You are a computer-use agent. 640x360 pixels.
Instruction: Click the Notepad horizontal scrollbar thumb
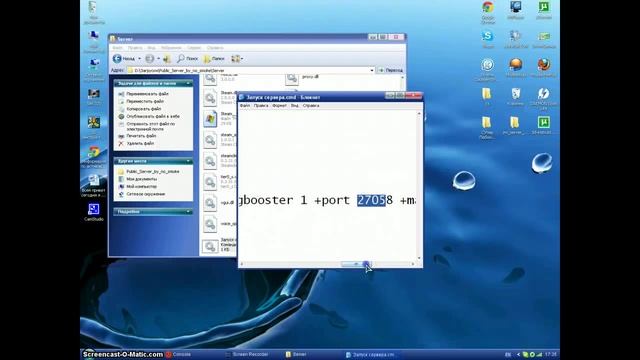pos(356,264)
